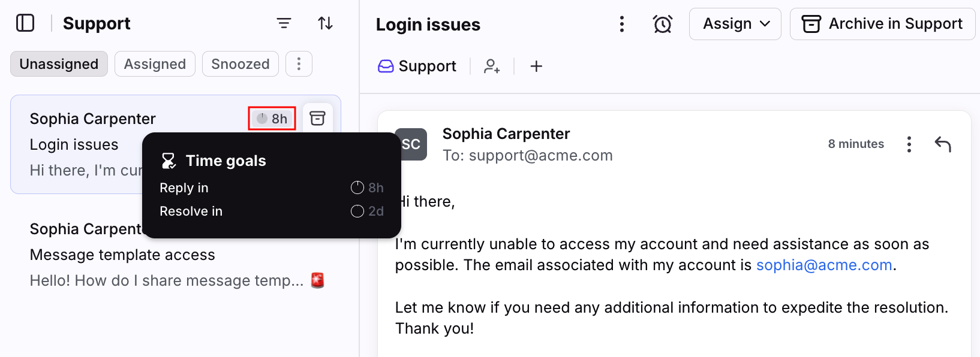Click the sort order arrows icon
This screenshot has height=357, width=980.
tap(325, 23)
